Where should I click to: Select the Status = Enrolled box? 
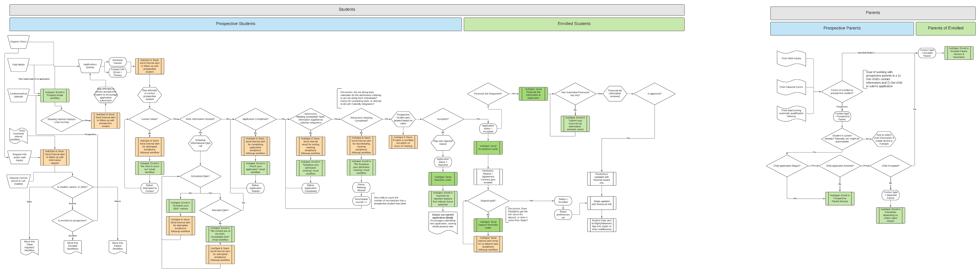[x=563, y=201]
